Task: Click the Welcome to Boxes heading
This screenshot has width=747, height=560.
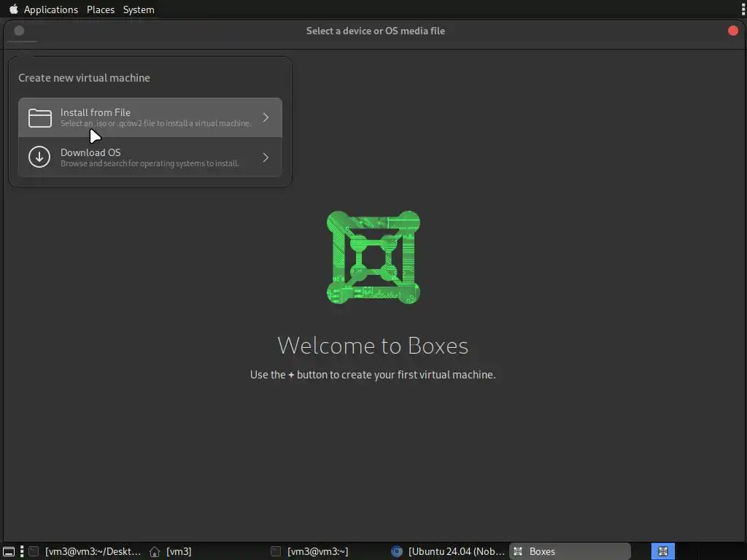Action: coord(373,346)
